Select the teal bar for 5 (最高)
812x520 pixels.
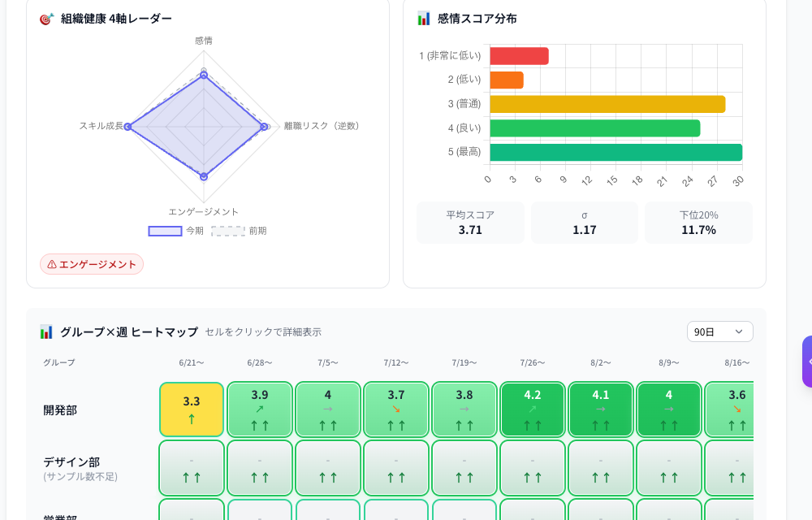pyautogui.click(x=616, y=152)
